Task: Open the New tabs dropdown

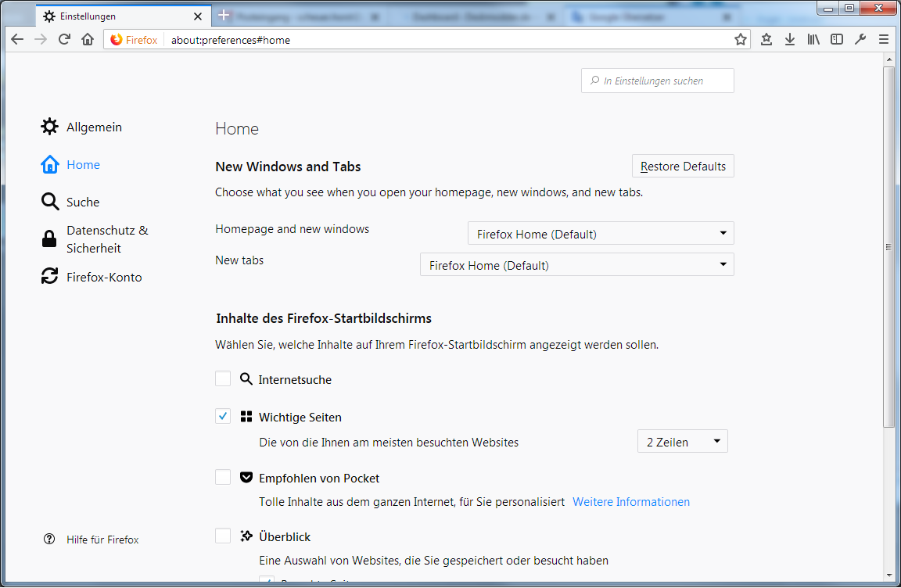Action: (577, 265)
